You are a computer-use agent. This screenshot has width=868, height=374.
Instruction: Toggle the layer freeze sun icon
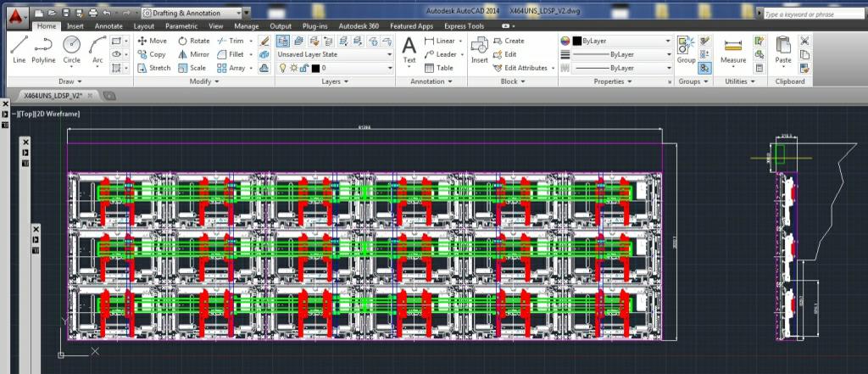[x=293, y=68]
